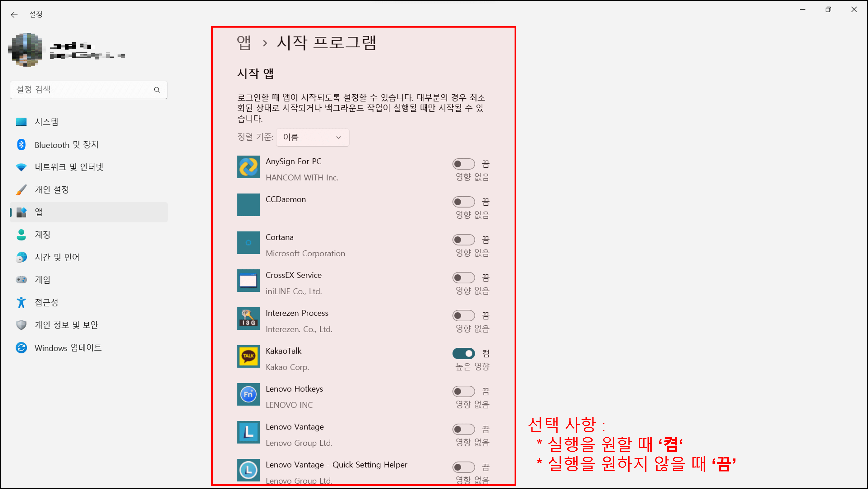Click the 앱 breadcrumb link
Image resolution: width=868 pixels, height=489 pixels.
(x=244, y=43)
